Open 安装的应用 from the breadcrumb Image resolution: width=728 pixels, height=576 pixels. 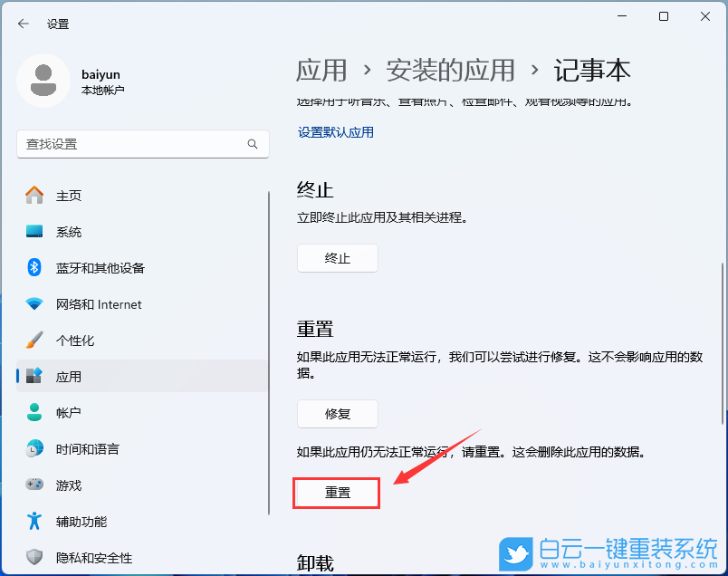[450, 71]
